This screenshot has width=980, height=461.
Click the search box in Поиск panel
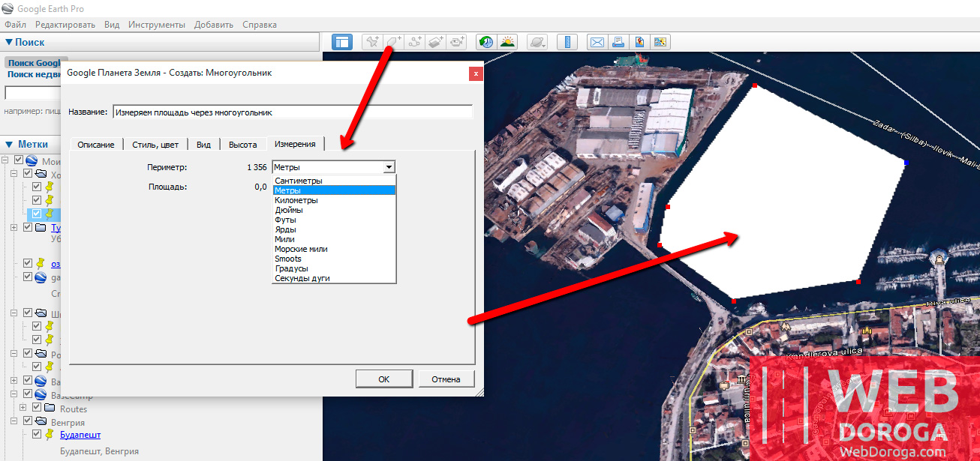click(32, 93)
